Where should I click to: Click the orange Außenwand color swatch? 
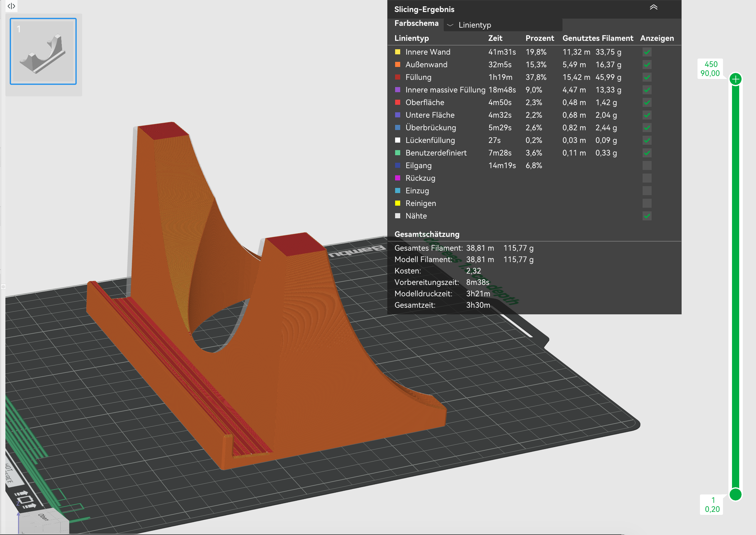pos(397,64)
